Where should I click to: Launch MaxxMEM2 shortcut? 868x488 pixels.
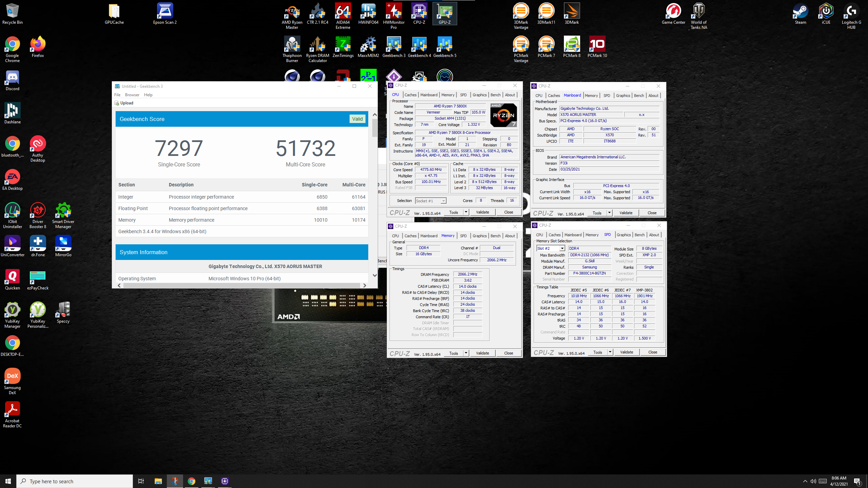coord(368,47)
